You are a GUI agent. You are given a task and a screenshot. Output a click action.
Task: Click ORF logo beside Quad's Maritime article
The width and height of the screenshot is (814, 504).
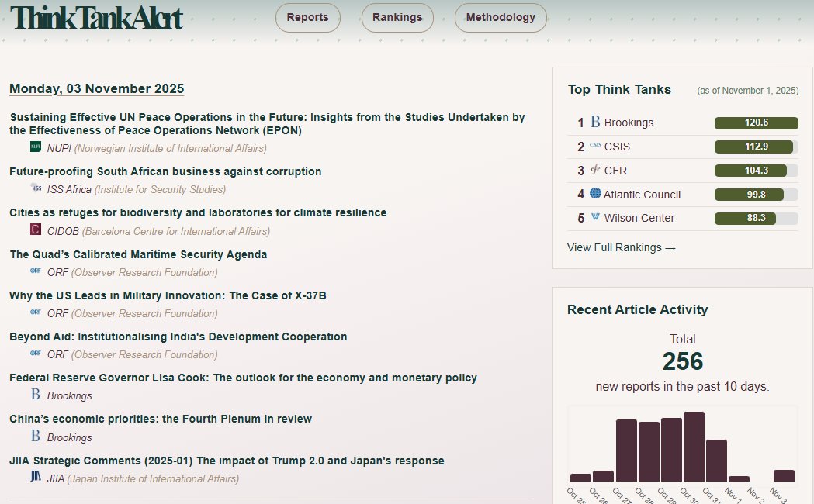click(x=35, y=271)
